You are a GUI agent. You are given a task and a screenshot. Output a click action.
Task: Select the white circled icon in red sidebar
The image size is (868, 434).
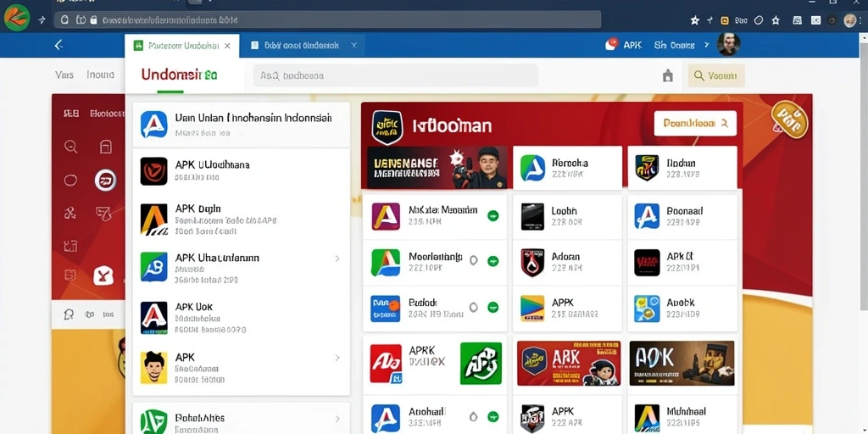[x=105, y=180]
